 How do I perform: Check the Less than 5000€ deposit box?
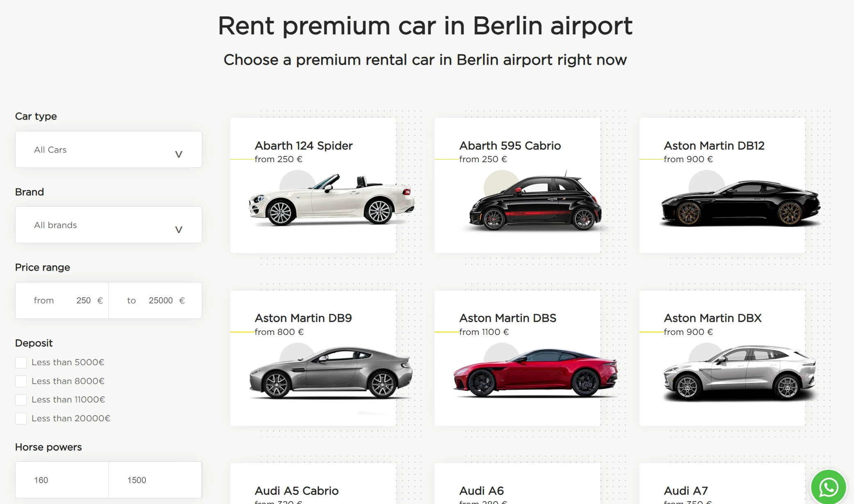point(21,362)
